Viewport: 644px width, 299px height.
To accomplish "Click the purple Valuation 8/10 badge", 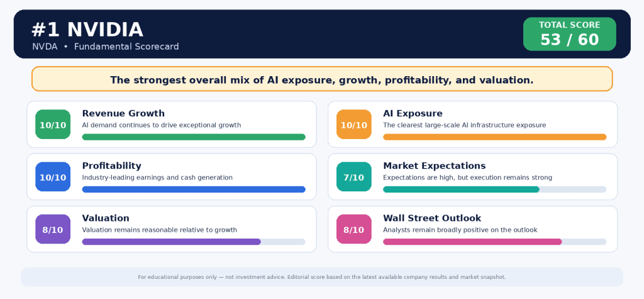I will click(53, 229).
